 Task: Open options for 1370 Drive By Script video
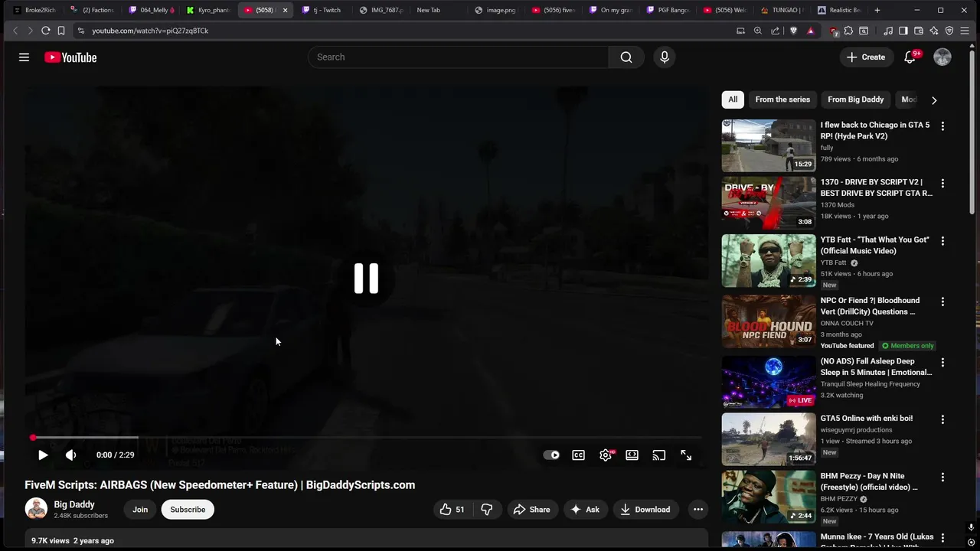(x=942, y=183)
